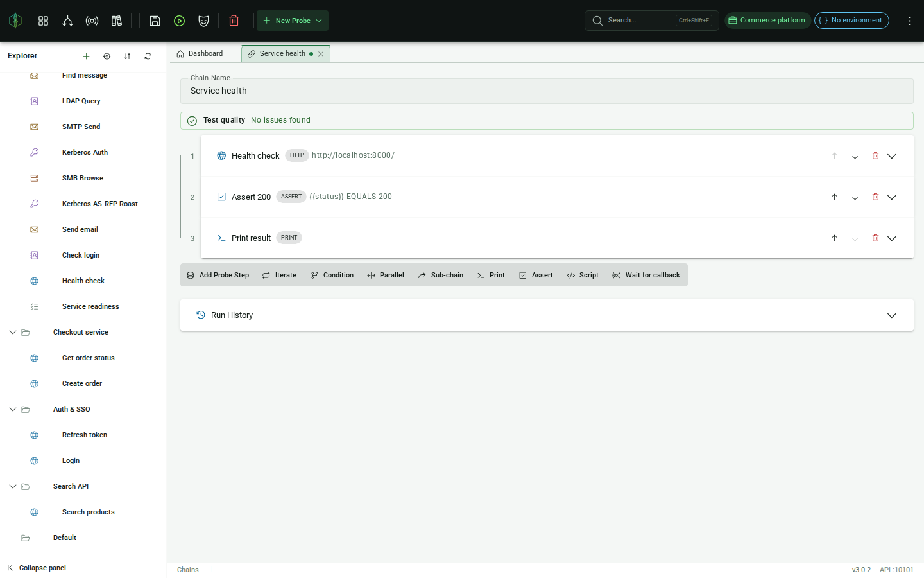924x578 pixels.
Task: Focus the Search input field
Action: tap(651, 21)
